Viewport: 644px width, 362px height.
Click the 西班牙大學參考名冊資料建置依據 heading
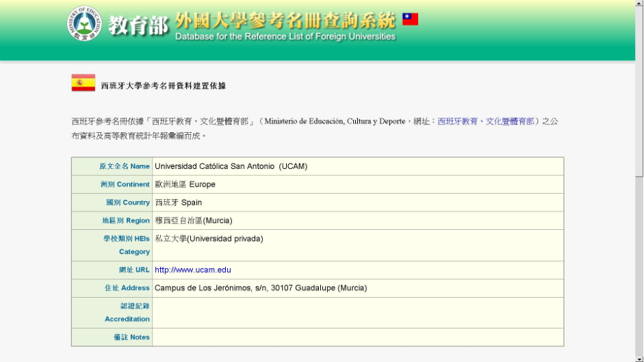click(x=164, y=86)
